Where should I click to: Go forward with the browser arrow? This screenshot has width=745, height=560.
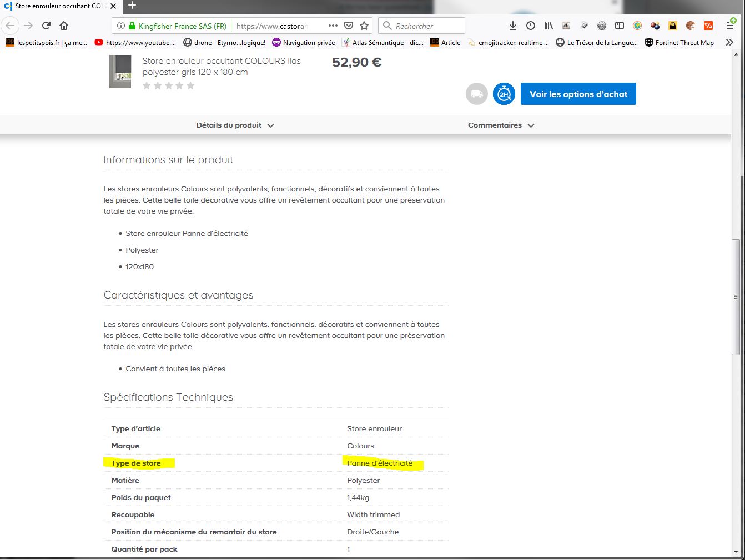(28, 26)
